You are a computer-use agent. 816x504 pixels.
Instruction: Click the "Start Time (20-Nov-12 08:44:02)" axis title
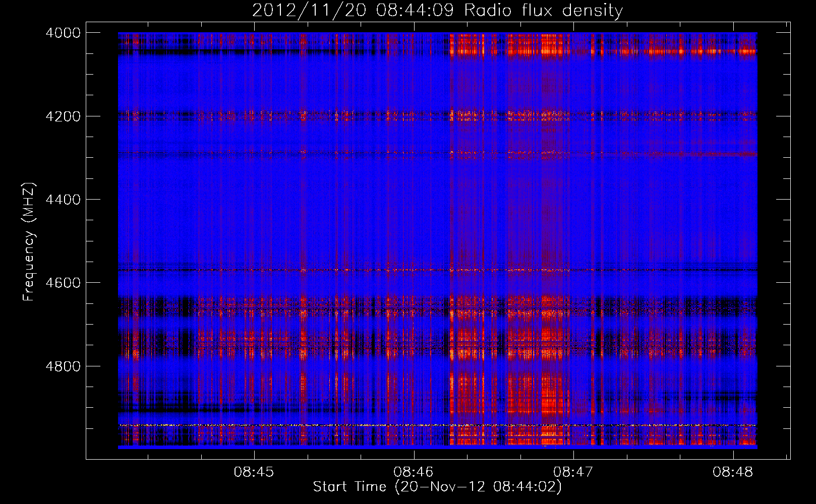click(437, 487)
